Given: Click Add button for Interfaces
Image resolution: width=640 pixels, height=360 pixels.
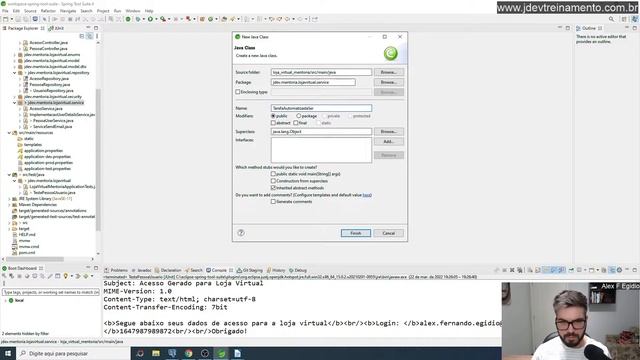Looking at the screenshot, I should pyautogui.click(x=389, y=142).
